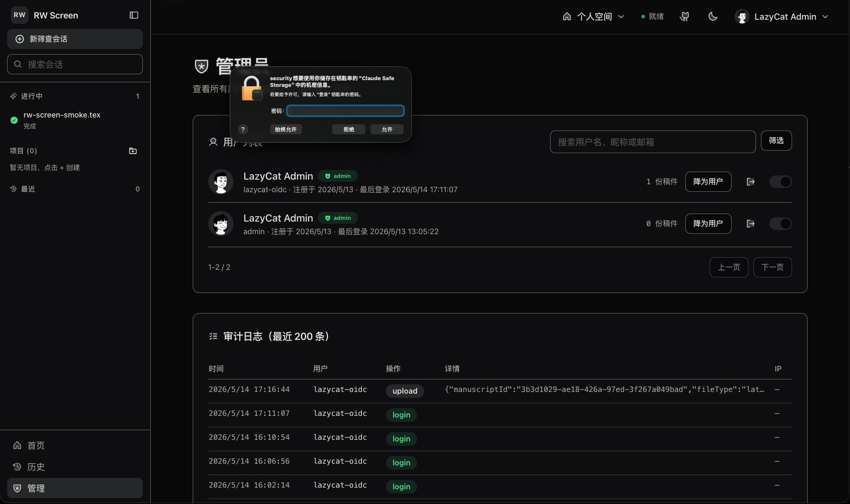Image resolution: width=850 pixels, height=504 pixels.
Task: Click the home icon beside 个人空间
Action: tap(567, 16)
